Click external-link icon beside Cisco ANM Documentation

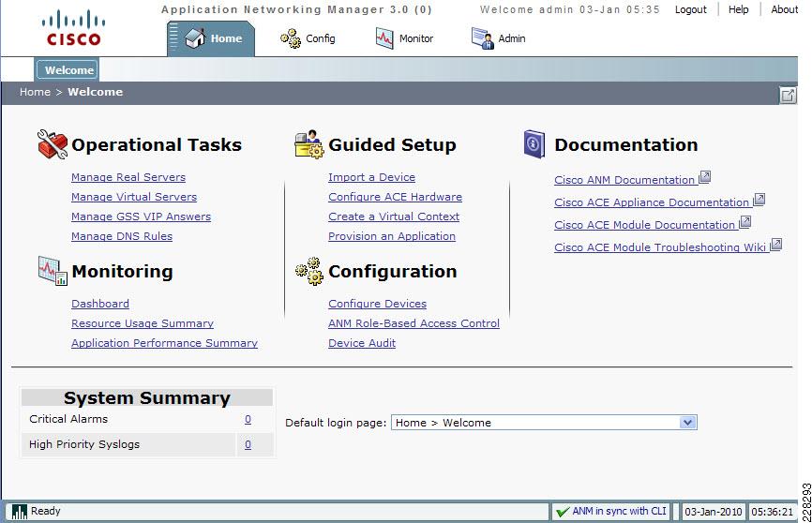[704, 177]
